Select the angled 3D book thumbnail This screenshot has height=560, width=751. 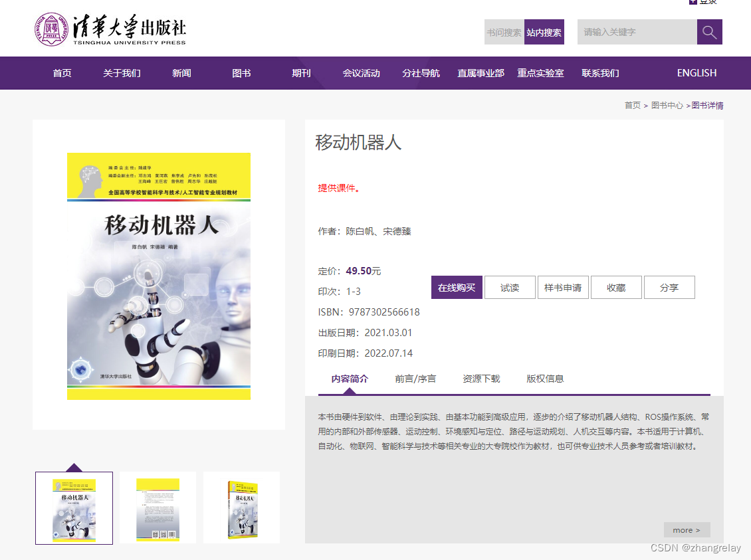point(241,508)
